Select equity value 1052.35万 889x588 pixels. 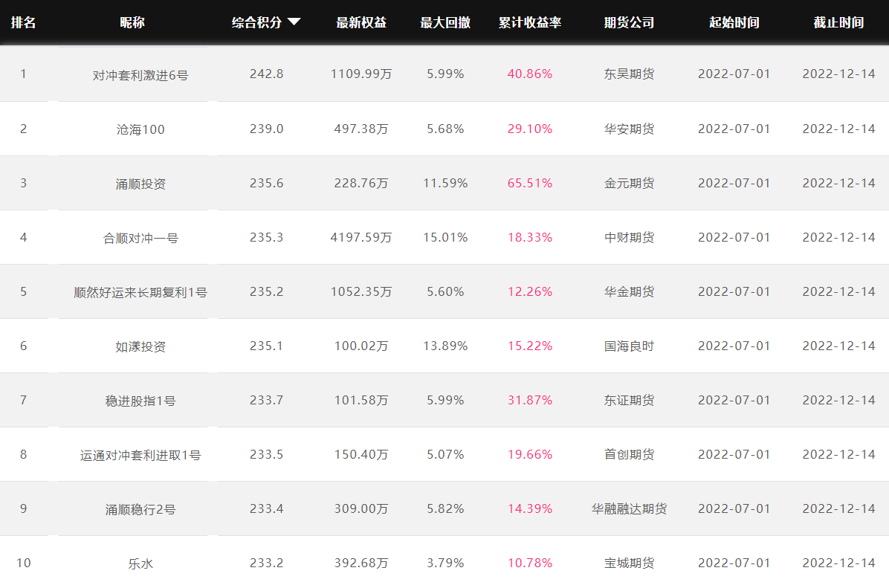[x=361, y=291]
